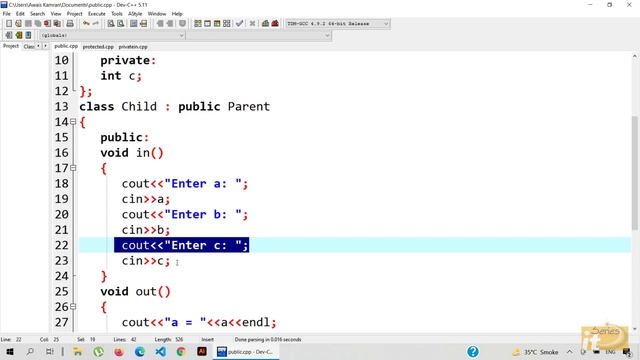Open the Find dialog from toolbar
The image size is (640, 360).
pos(111,24)
